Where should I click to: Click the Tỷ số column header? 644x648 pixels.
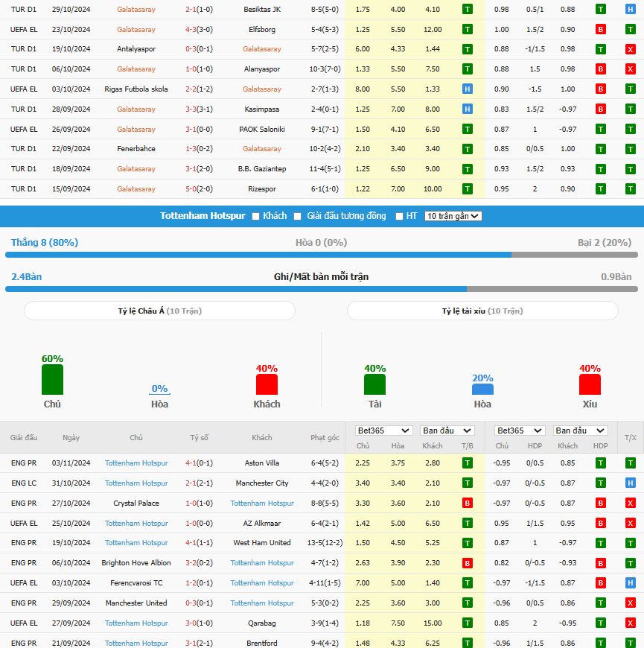coord(199,438)
